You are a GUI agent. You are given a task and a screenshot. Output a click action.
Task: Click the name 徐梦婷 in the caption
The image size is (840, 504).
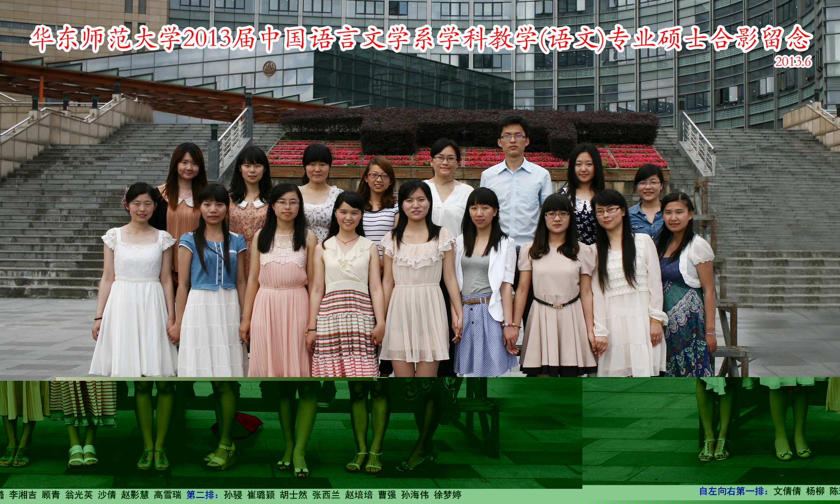click(448, 495)
